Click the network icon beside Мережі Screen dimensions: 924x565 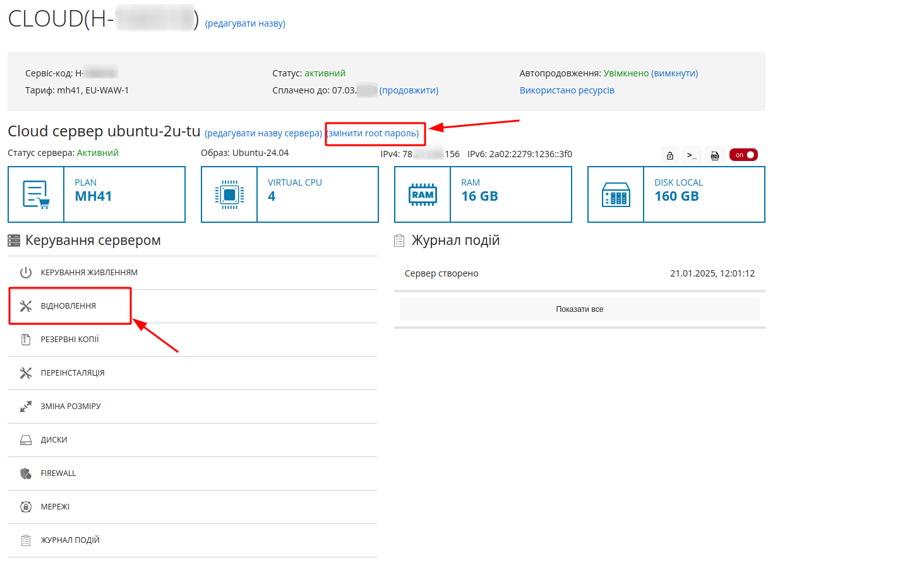pos(26,507)
